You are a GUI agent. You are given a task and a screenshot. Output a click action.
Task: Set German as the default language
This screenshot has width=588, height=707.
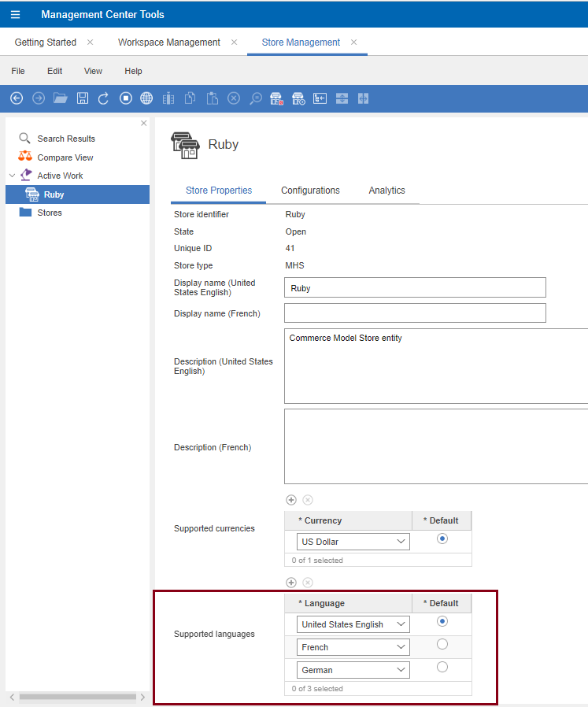pos(442,668)
